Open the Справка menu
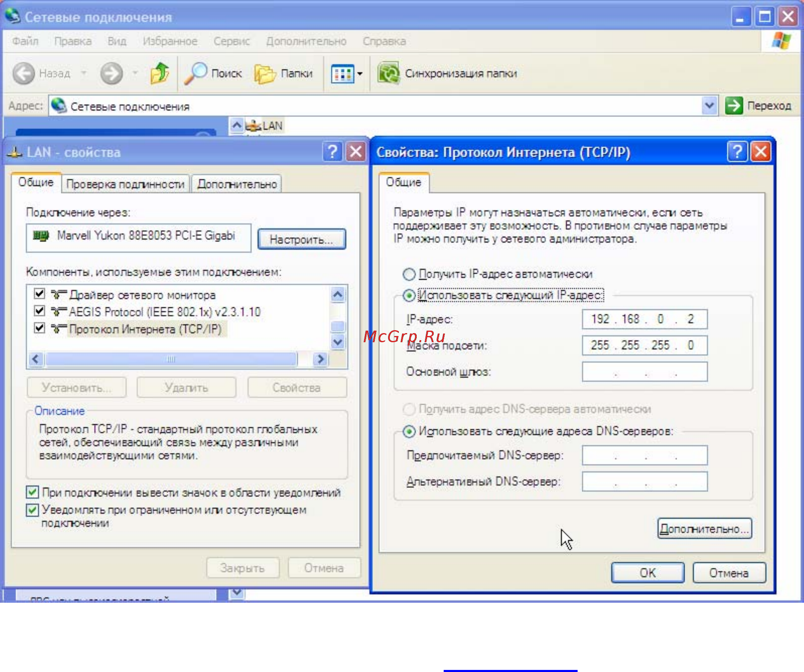Image resolution: width=804 pixels, height=672 pixels. point(384,41)
